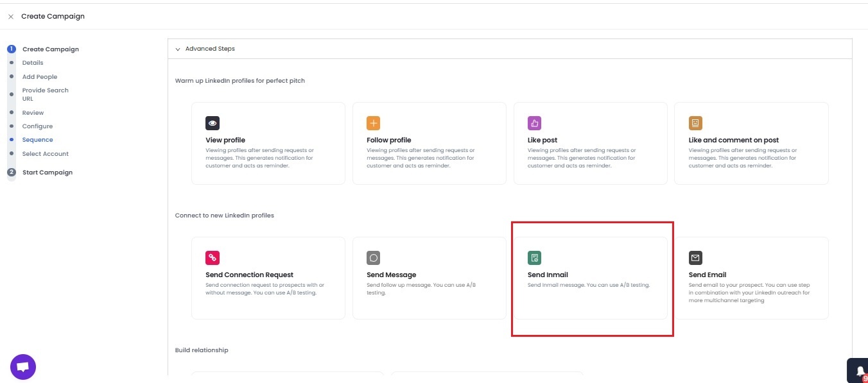Click the Like and comment on post icon
This screenshot has height=383, width=868.
(x=695, y=123)
